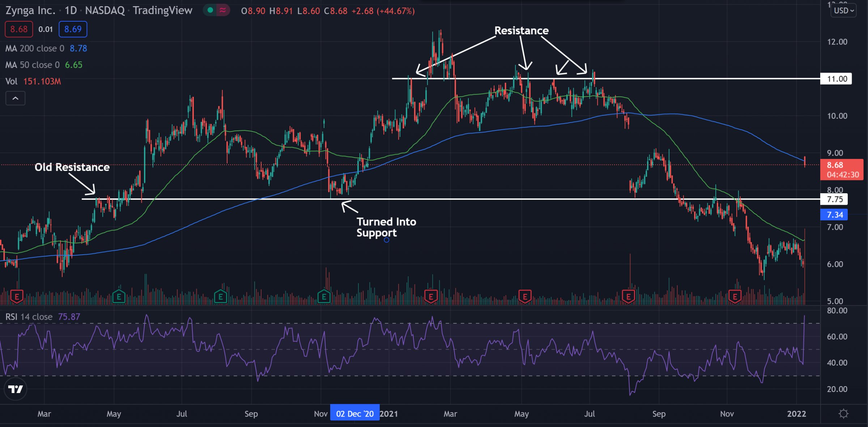Open the USD currency dropdown

844,10
